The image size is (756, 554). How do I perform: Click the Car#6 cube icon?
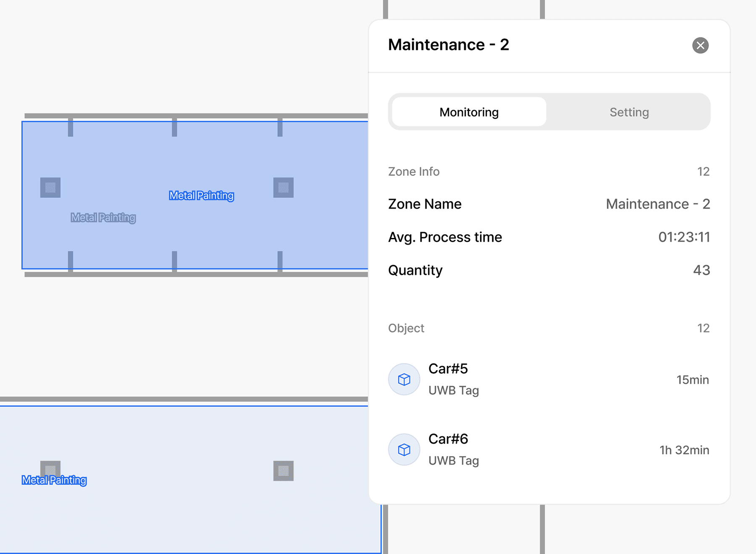click(x=404, y=449)
